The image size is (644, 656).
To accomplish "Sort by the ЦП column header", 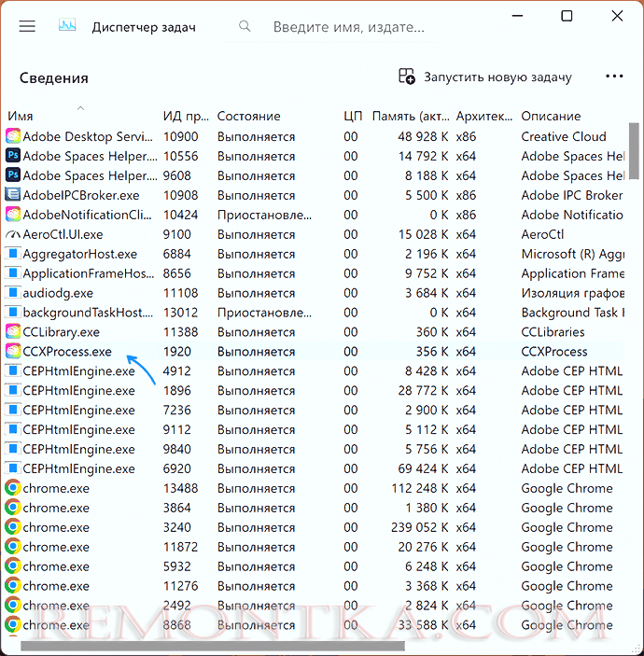I will 353,116.
